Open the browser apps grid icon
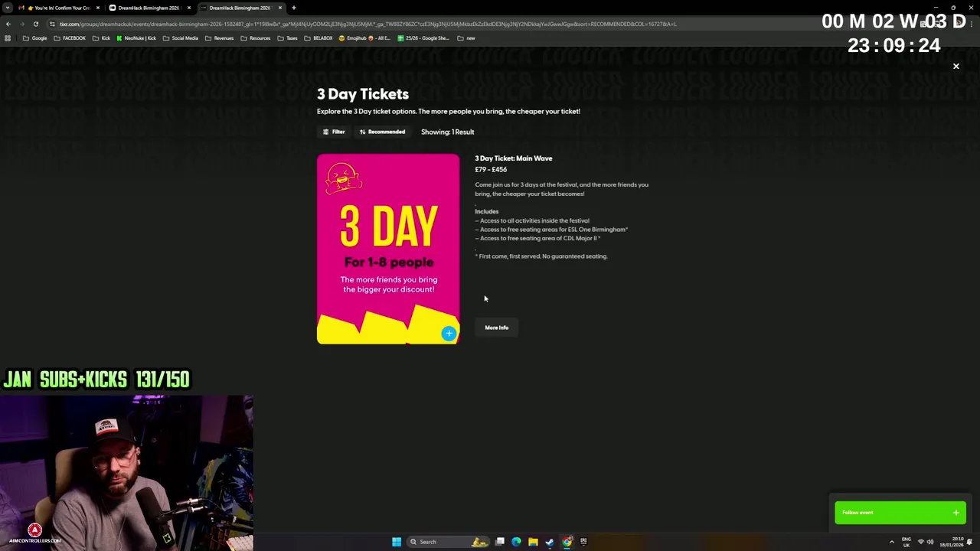980x551 pixels. [x=8, y=38]
